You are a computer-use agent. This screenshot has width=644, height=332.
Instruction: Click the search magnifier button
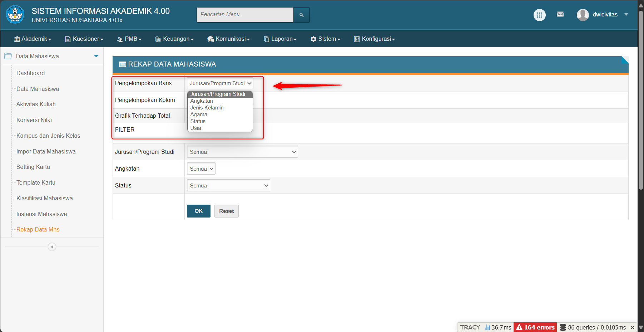301,15
